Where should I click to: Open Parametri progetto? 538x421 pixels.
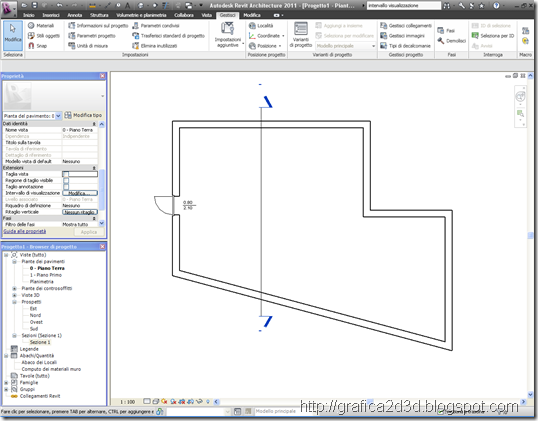(92, 36)
